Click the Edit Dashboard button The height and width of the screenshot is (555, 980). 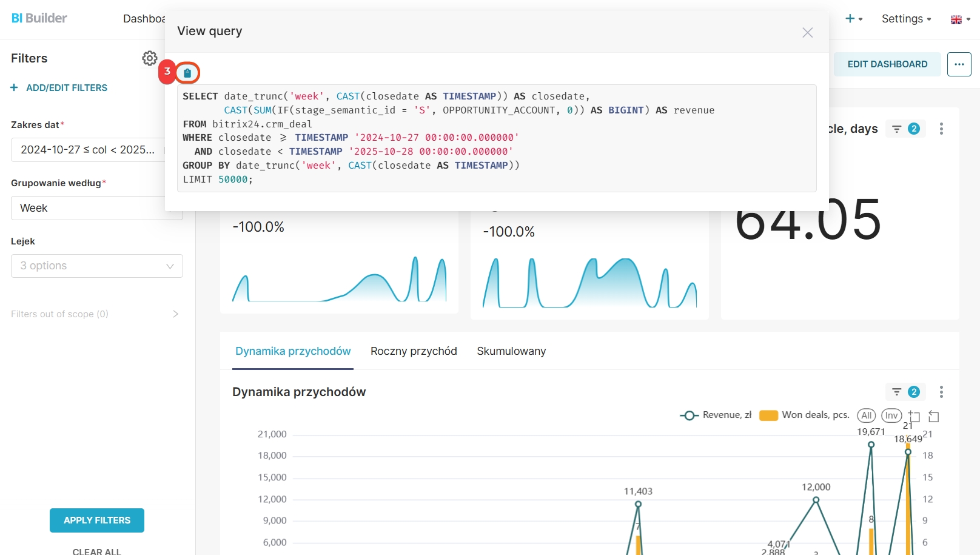tap(887, 64)
